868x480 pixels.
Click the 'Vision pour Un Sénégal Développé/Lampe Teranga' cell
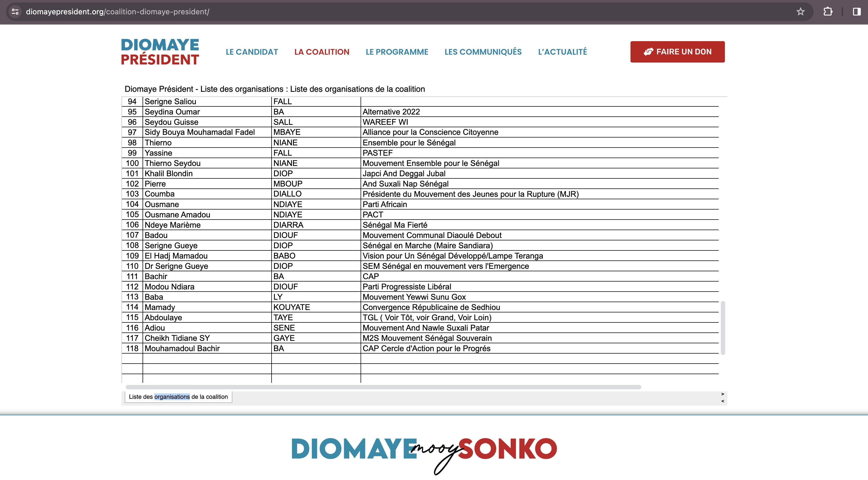(x=539, y=256)
